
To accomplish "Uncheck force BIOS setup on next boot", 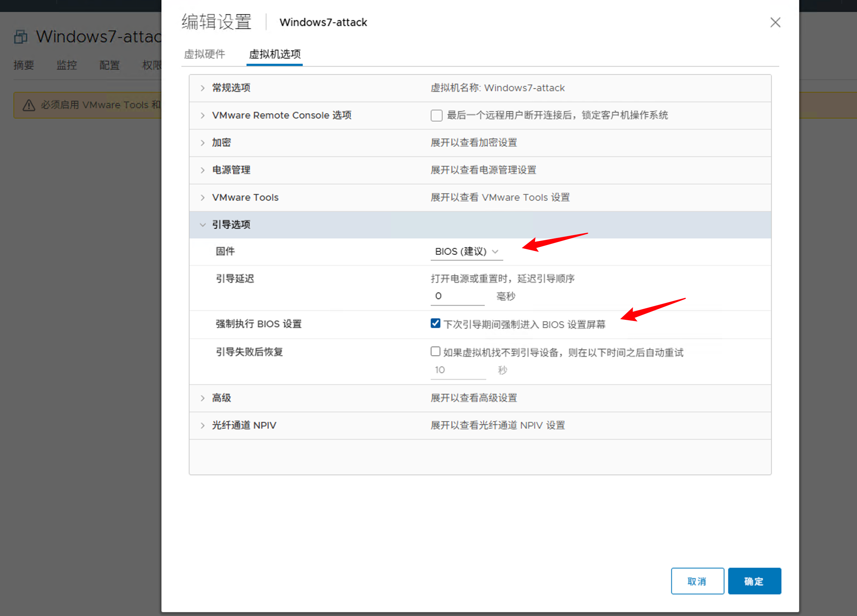I will 435,324.
